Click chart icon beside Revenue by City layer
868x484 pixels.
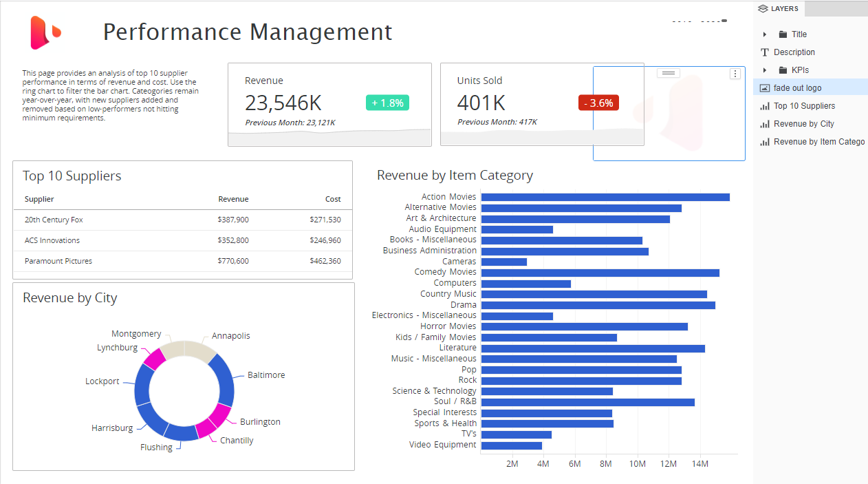[x=764, y=124]
